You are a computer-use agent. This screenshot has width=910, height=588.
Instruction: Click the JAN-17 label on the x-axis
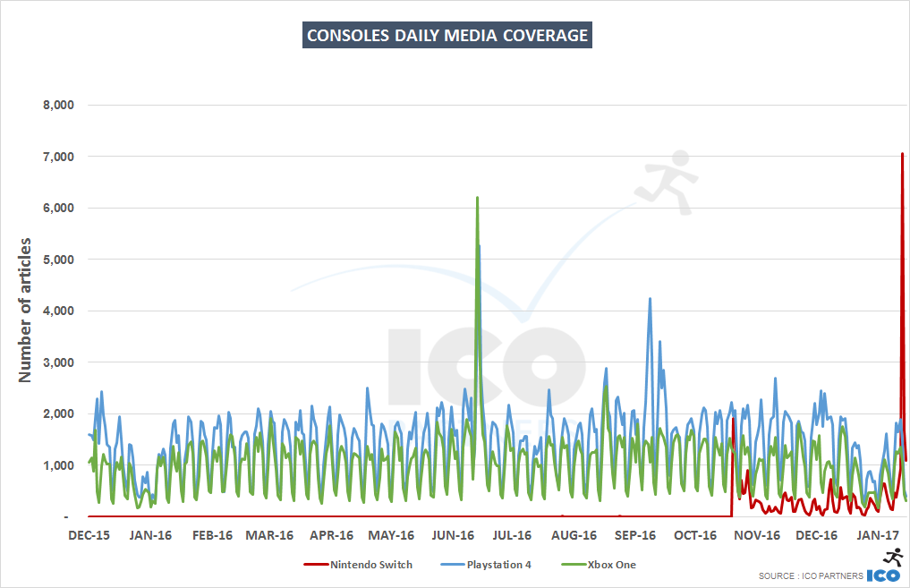pos(877,536)
